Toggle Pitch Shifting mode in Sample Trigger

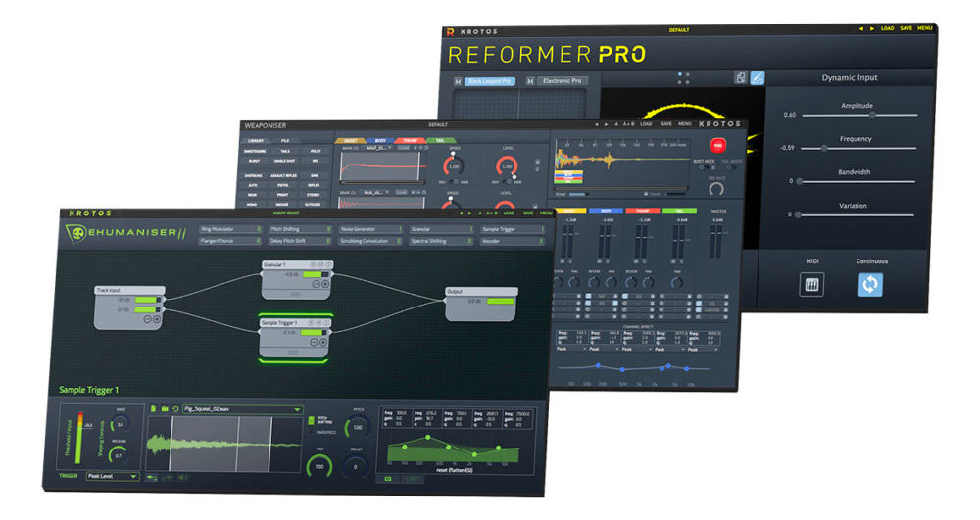pyautogui.click(x=312, y=420)
